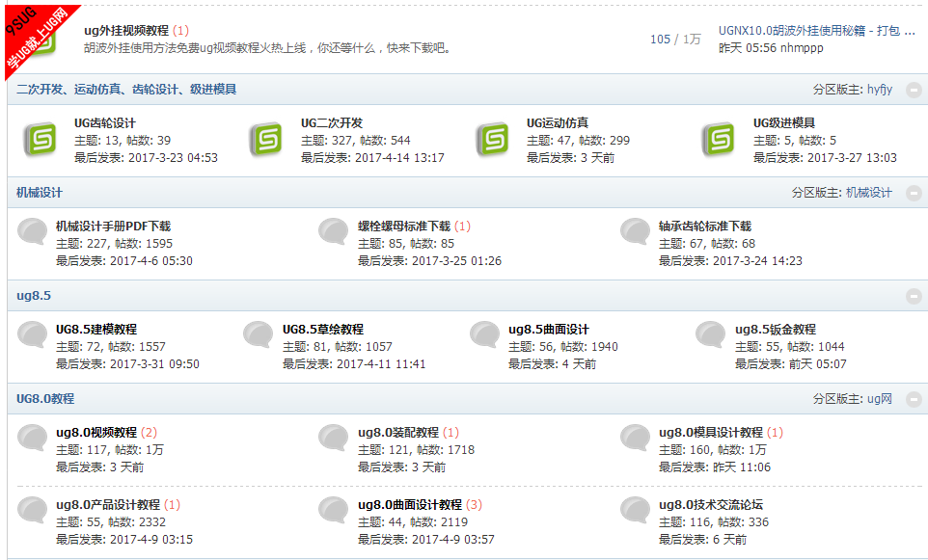Screen dimensions: 928x560
Task: Click the bubble icon beside ug8.0视频教程
Action: point(33,438)
